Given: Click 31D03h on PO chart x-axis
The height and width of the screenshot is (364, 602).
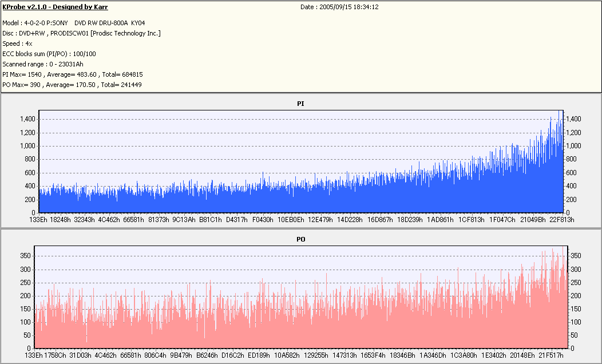Looking at the screenshot, I should click(x=80, y=355).
